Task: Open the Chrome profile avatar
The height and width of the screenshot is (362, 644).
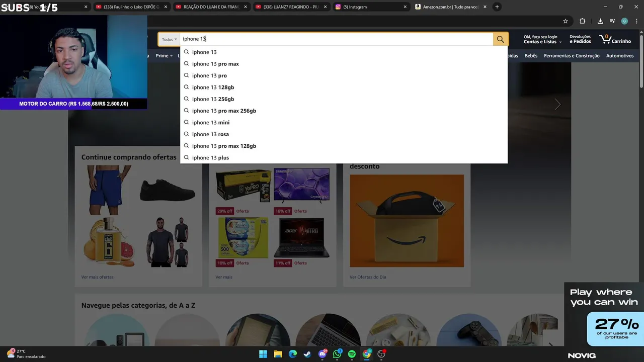Action: point(624,21)
